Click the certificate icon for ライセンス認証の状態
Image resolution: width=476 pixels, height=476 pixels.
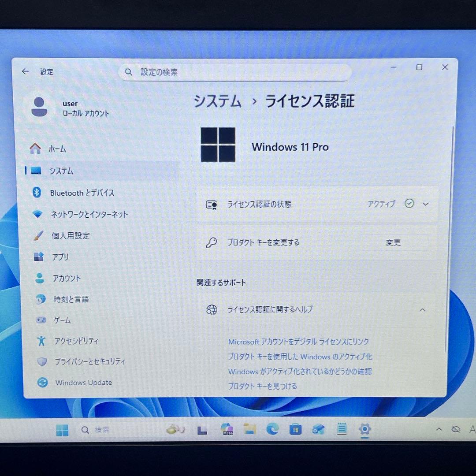(x=211, y=205)
